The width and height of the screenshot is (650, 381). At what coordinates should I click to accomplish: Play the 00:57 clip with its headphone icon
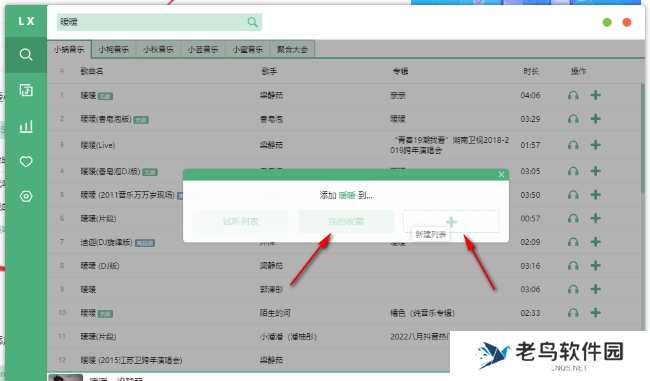coord(573,218)
